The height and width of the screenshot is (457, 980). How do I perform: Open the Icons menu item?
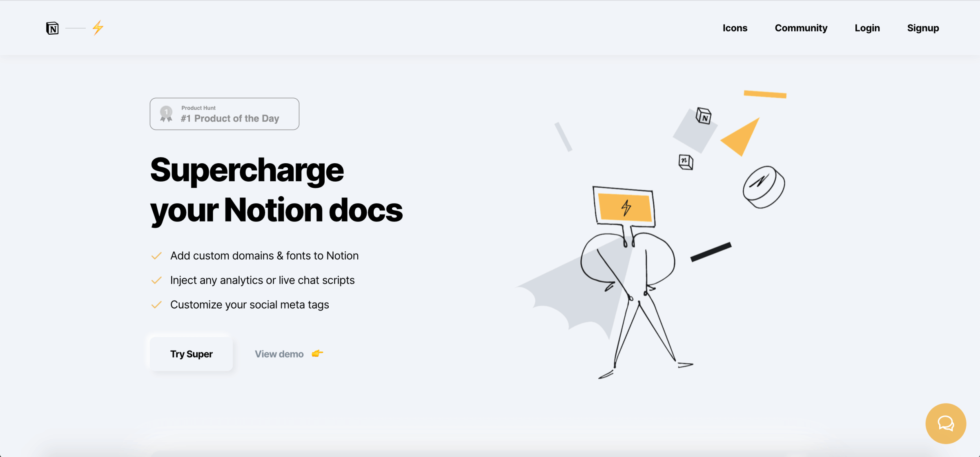pos(735,28)
